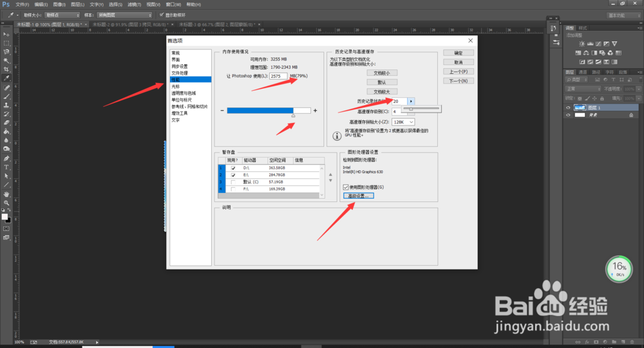
Task: Click 下一个(N) button
Action: [x=459, y=81]
